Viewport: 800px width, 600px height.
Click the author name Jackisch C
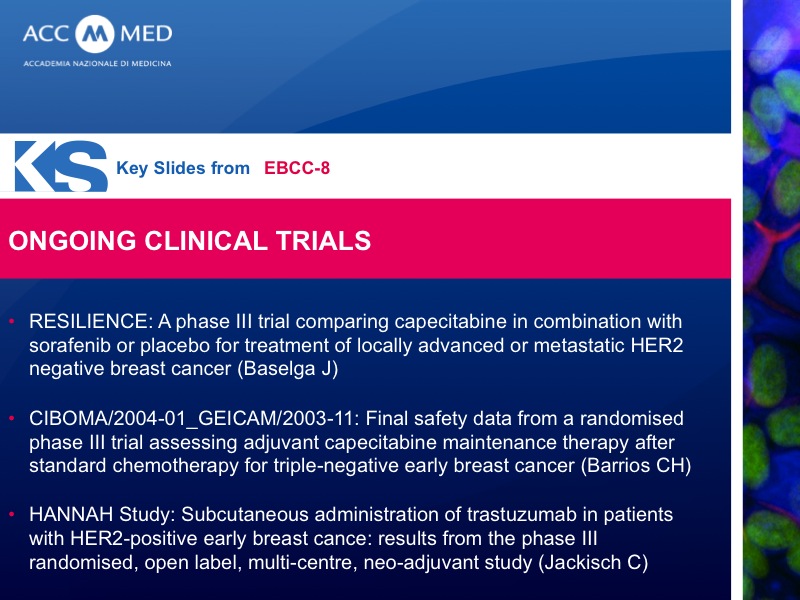pyautogui.click(x=593, y=562)
